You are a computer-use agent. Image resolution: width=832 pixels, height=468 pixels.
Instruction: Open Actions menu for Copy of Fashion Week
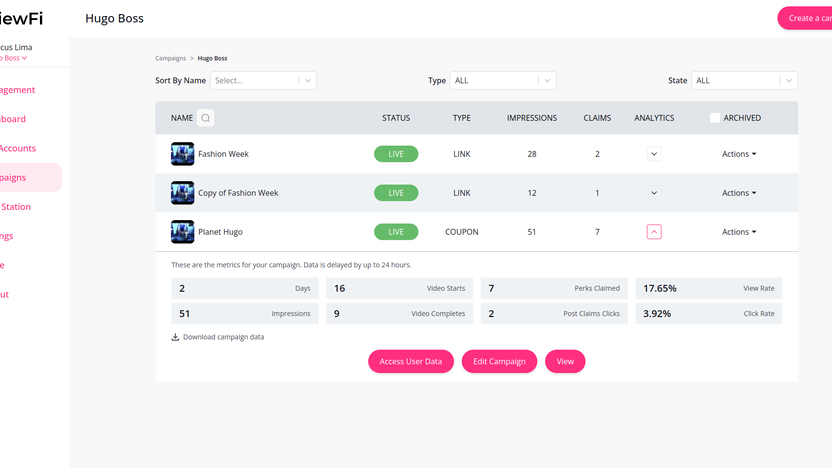pos(739,193)
